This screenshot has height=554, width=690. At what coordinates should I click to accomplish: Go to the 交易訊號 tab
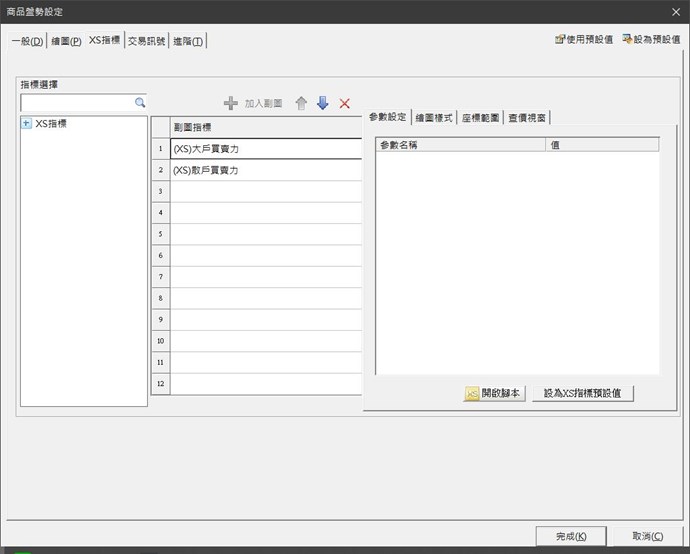(x=146, y=40)
